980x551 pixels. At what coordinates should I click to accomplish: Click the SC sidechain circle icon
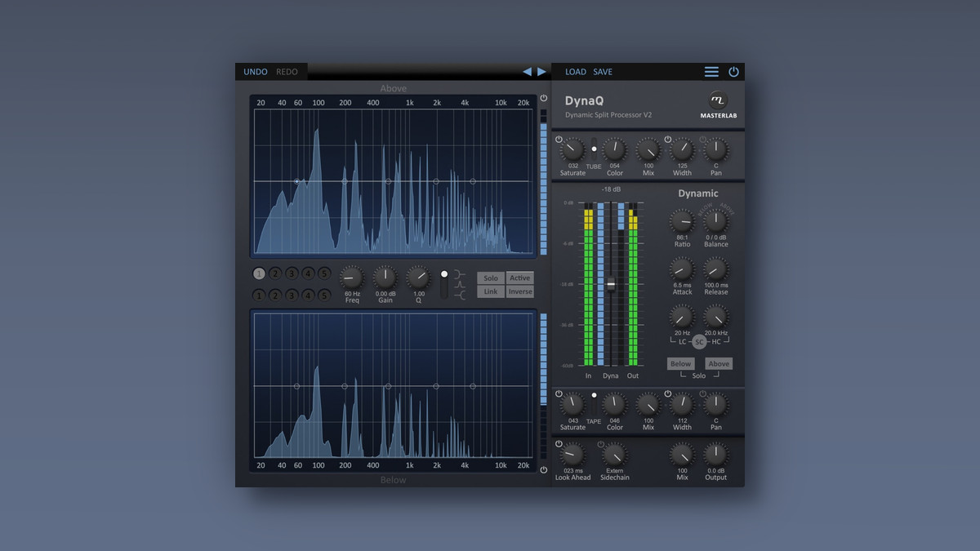[x=699, y=341]
